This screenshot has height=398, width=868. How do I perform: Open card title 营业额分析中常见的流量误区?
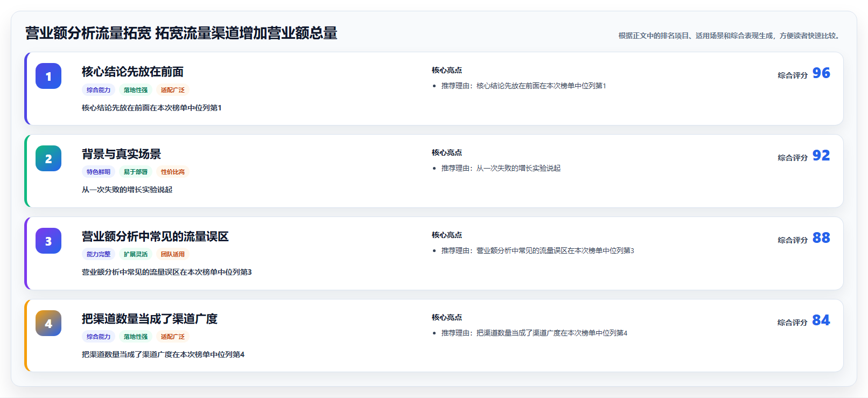coord(155,236)
